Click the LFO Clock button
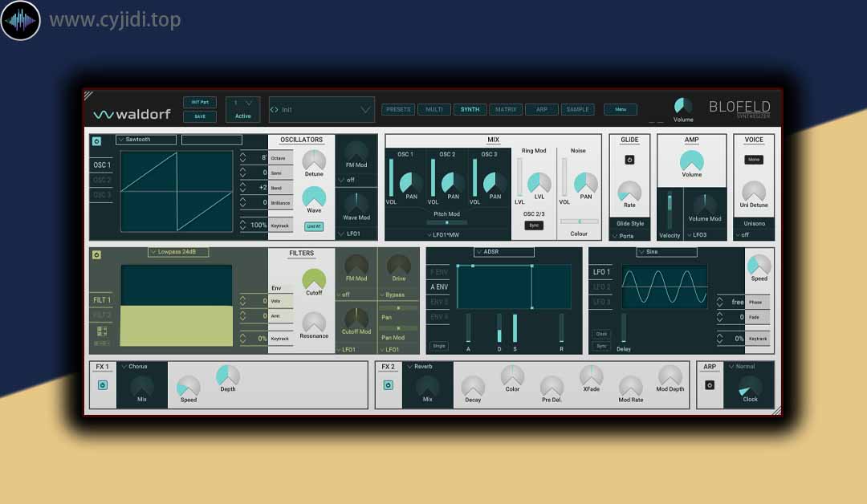Screen dimensions: 867x504 (601, 334)
